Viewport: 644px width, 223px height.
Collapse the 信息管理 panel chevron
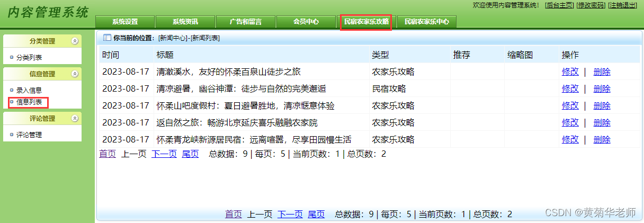point(75,74)
